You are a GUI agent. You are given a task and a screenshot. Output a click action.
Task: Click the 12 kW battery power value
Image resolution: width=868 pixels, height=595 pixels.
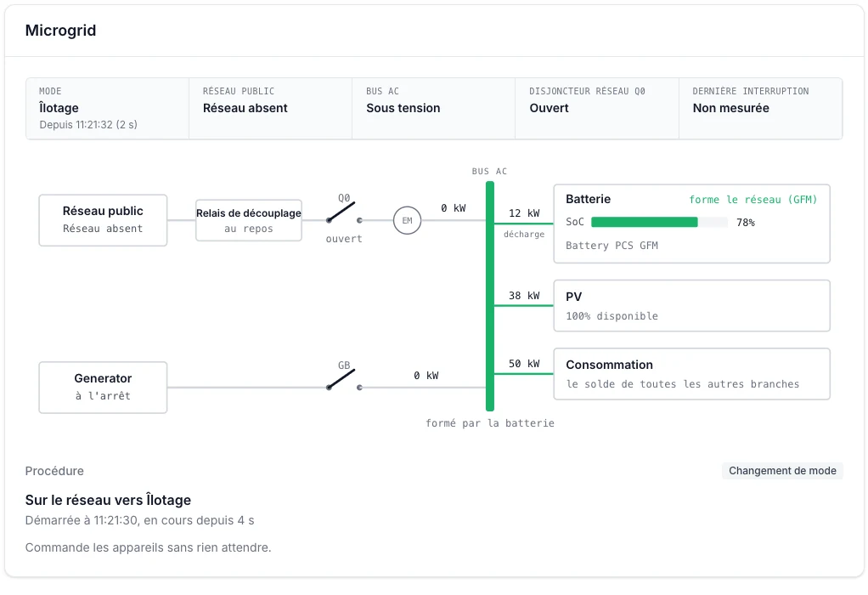[x=524, y=213]
